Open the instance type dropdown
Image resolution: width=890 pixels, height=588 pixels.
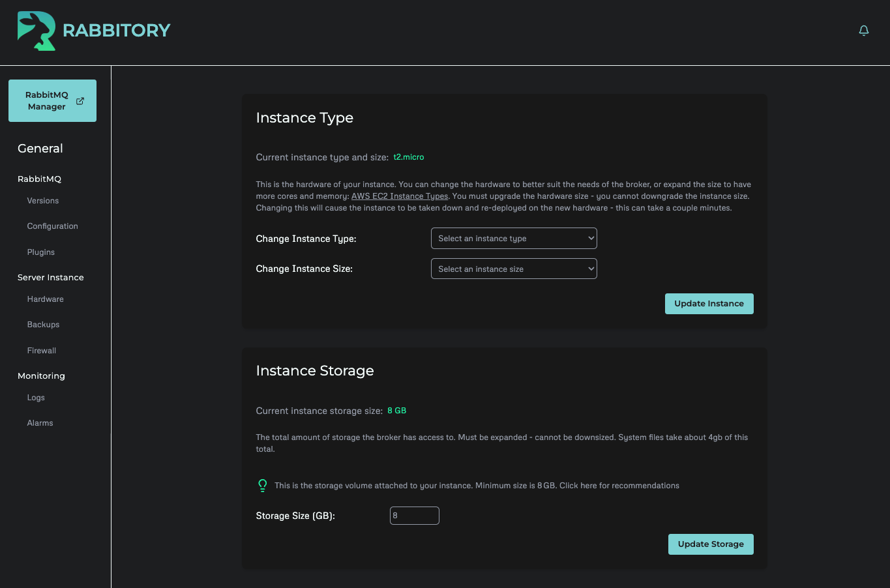tap(513, 238)
